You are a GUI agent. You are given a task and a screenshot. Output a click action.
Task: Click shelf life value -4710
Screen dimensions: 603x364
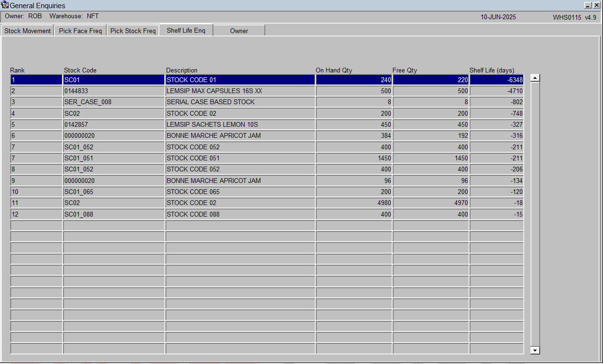pyautogui.click(x=497, y=91)
